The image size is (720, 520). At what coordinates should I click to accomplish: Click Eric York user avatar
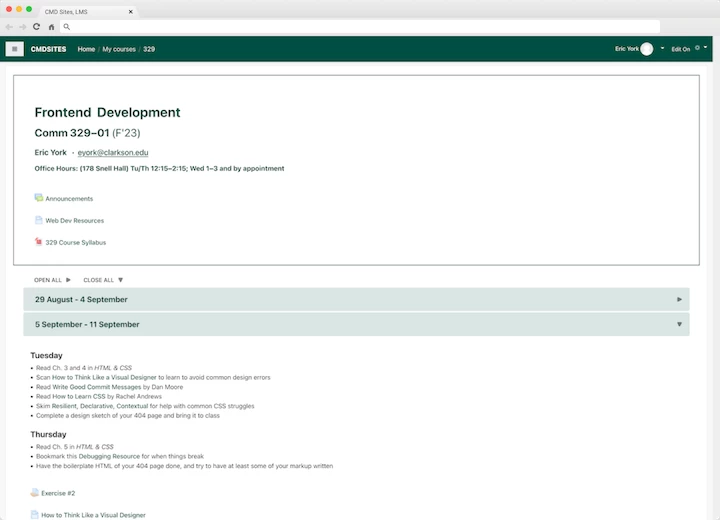[647, 49]
